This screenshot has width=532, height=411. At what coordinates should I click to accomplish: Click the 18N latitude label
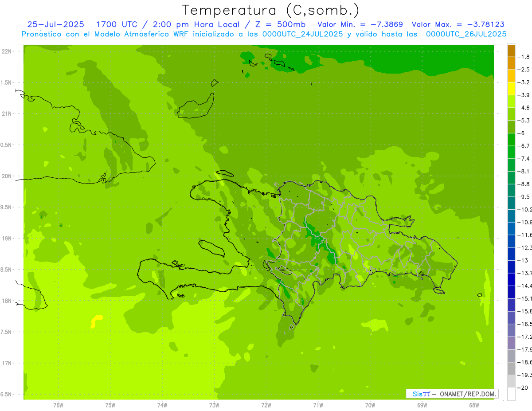point(7,301)
